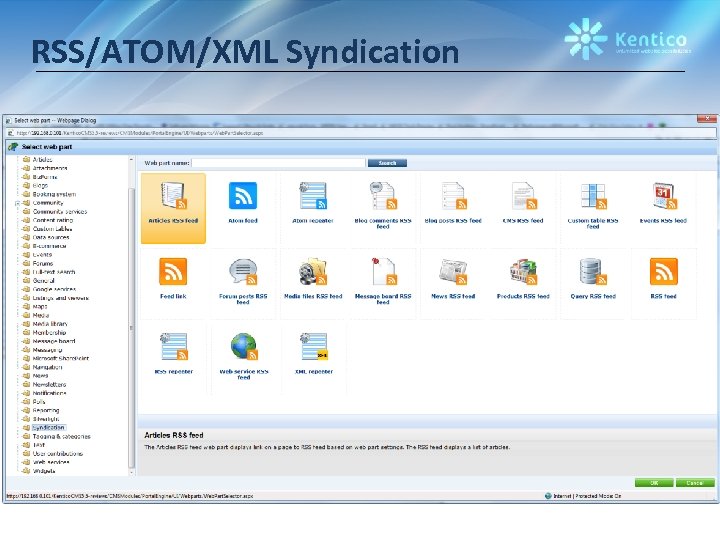Select the Articles RSS feed web part
The width and height of the screenshot is (720, 540).
pyautogui.click(x=173, y=208)
